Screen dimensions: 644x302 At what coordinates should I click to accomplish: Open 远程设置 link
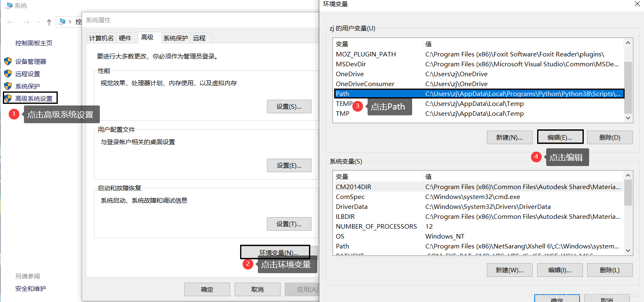tap(28, 74)
